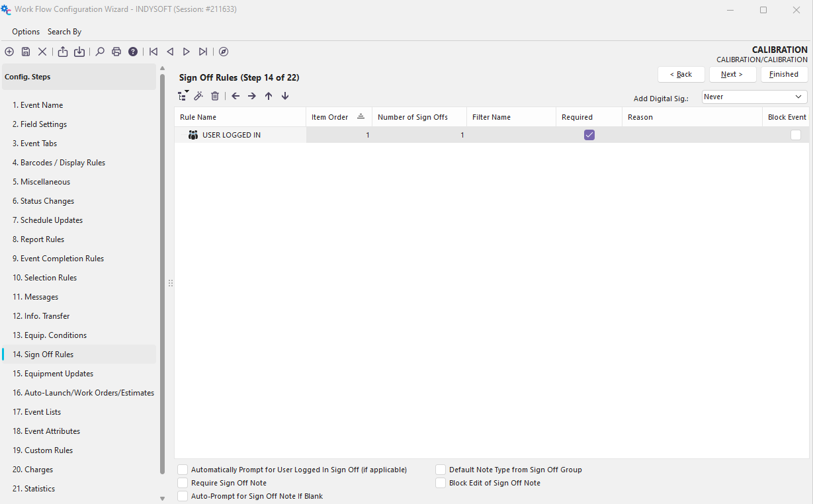The width and height of the screenshot is (813, 504).
Task: Save using the floppy disk icon
Action: [x=26, y=52]
